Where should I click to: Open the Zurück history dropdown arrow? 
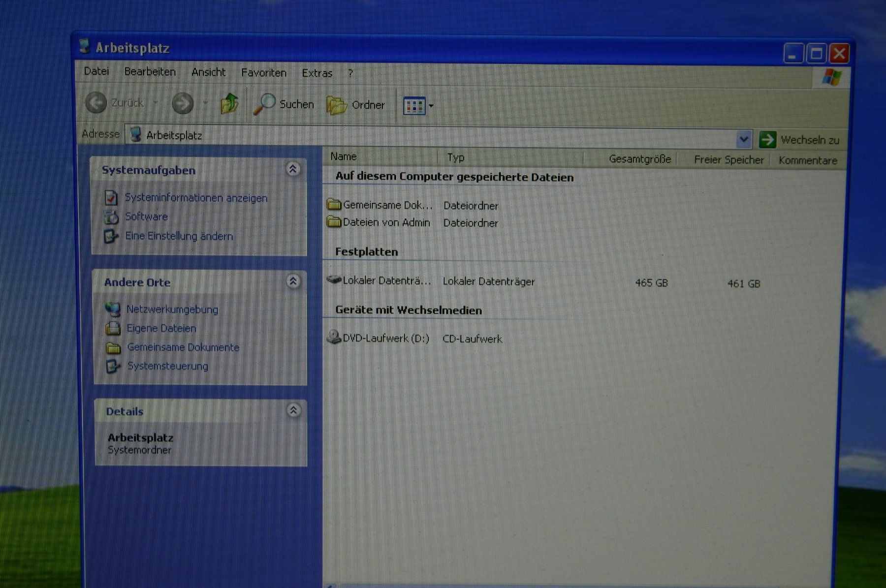pos(155,103)
